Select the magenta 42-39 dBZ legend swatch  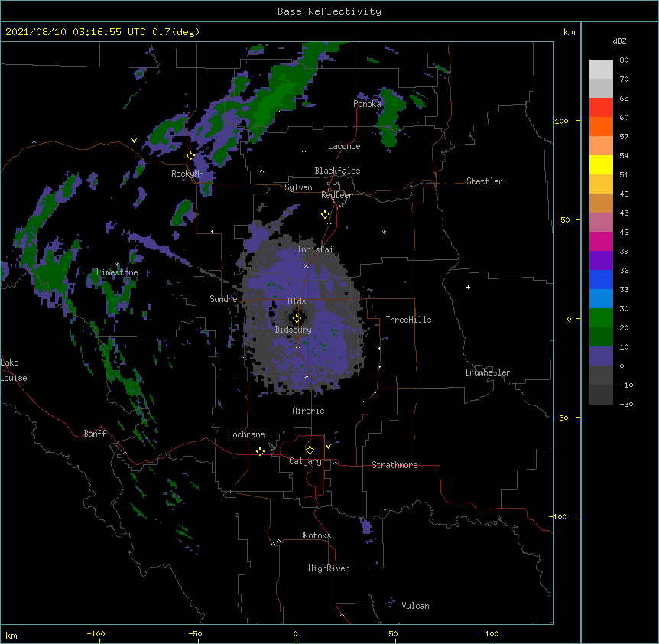tap(601, 241)
